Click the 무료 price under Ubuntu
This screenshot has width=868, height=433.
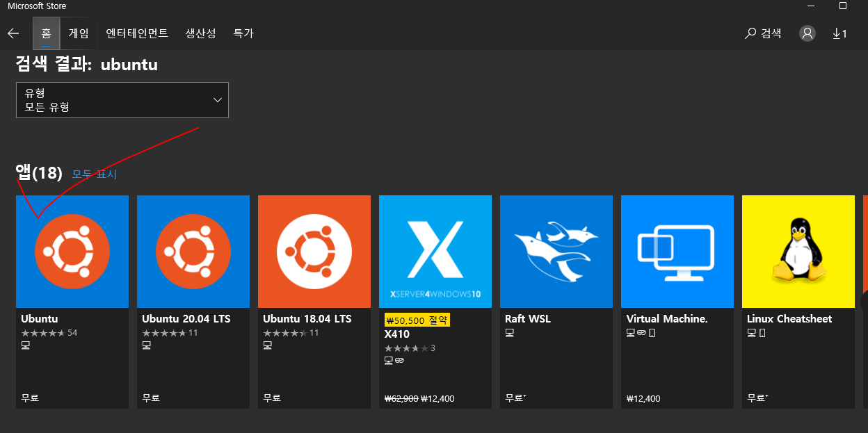[x=30, y=398]
